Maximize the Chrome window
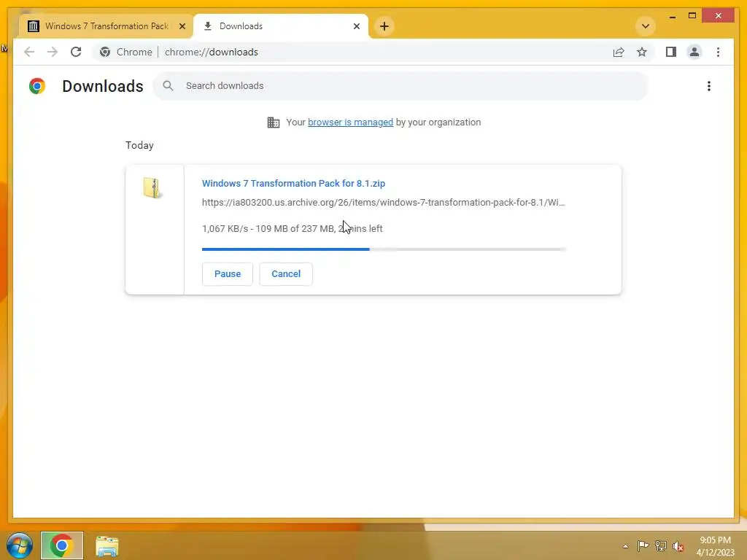This screenshot has width=747, height=560. click(x=692, y=16)
